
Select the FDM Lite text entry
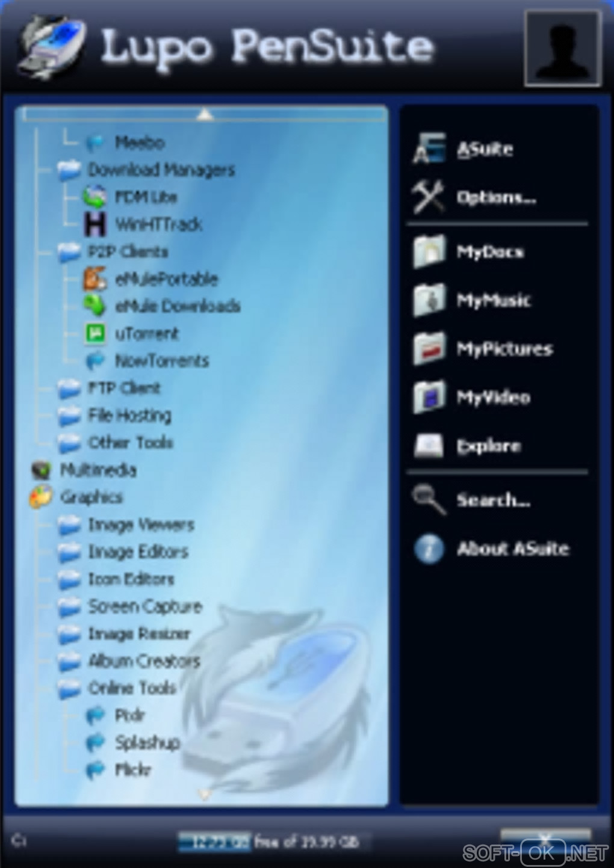pyautogui.click(x=146, y=197)
